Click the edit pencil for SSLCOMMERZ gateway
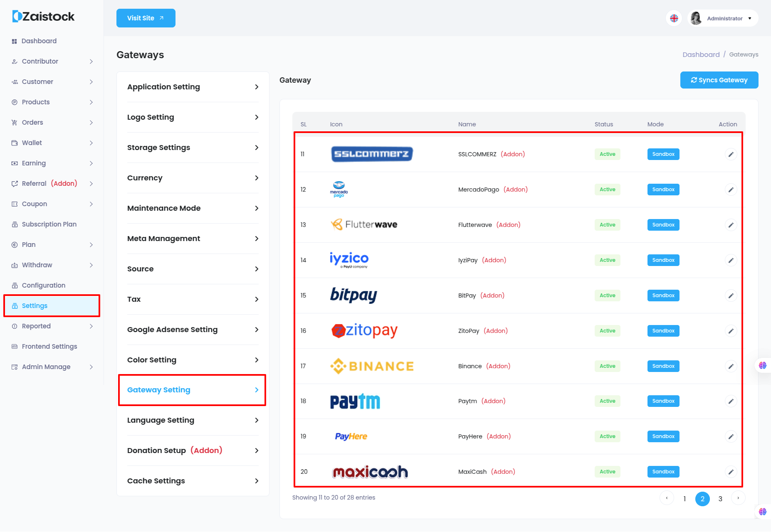771x532 pixels. point(731,154)
